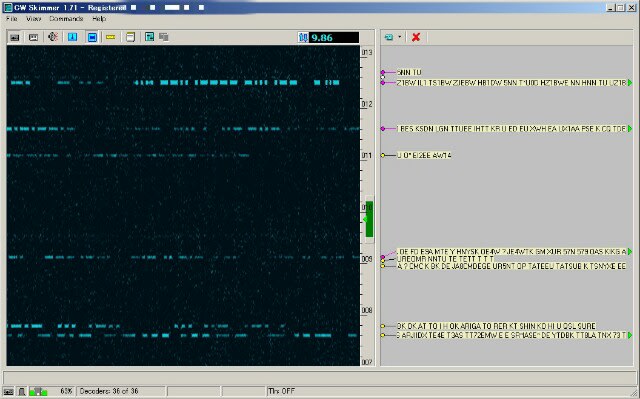Open the dropdown arrow next to the teal icon
This screenshot has height=399, width=640.
coord(400,37)
